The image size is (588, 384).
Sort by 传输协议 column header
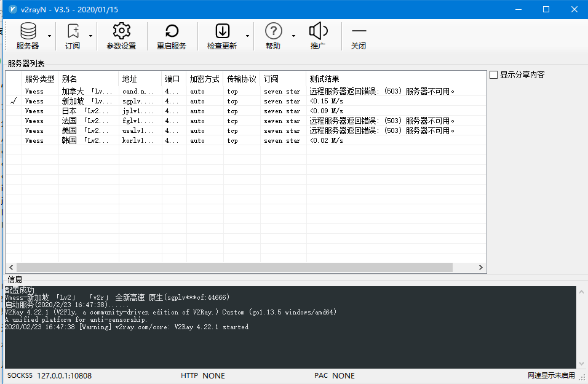[x=242, y=79]
